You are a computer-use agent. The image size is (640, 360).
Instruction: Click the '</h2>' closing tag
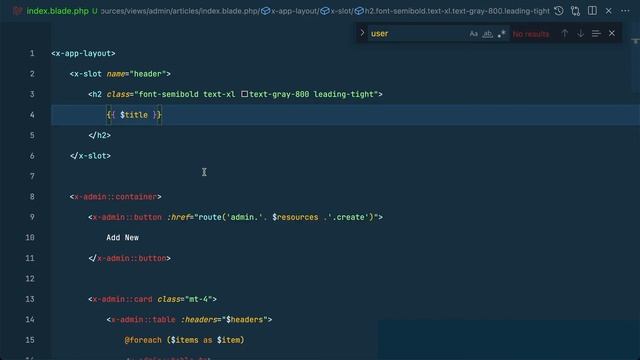[x=100, y=136]
